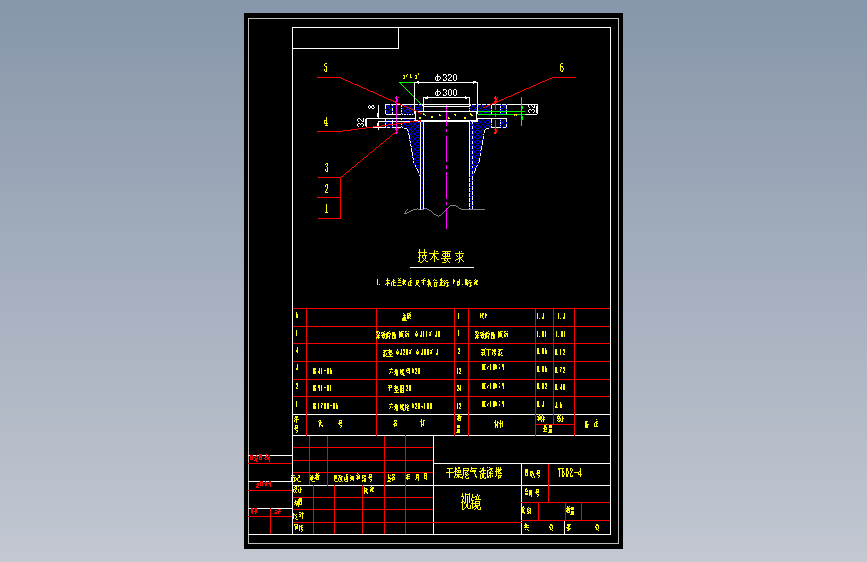Click part balloon number 5
Image resolution: width=867 pixels, height=562 pixels.
[326, 67]
